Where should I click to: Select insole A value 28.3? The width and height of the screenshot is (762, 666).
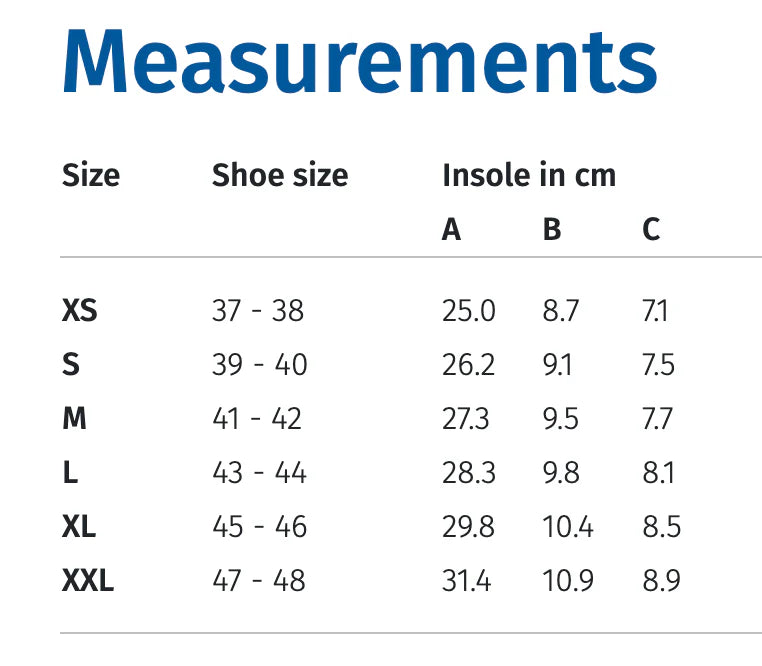tap(468, 472)
